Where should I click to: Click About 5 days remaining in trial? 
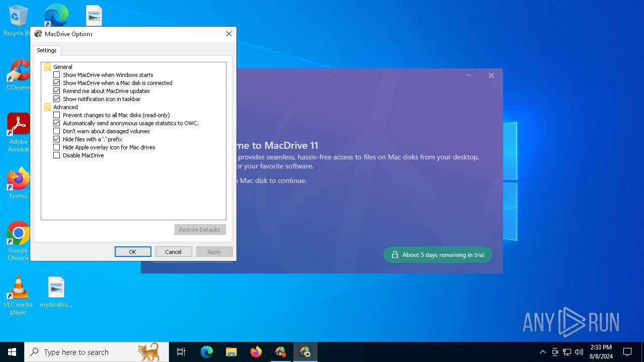tap(438, 255)
